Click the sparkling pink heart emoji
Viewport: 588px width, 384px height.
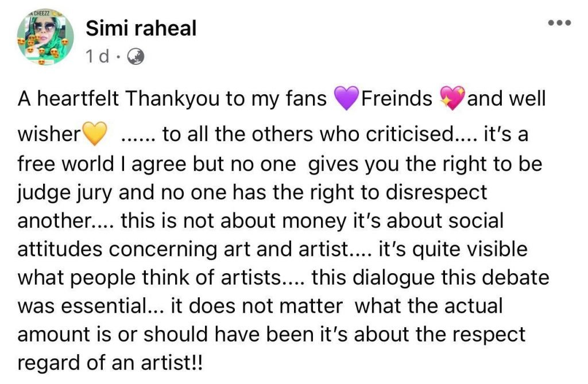pyautogui.click(x=452, y=99)
